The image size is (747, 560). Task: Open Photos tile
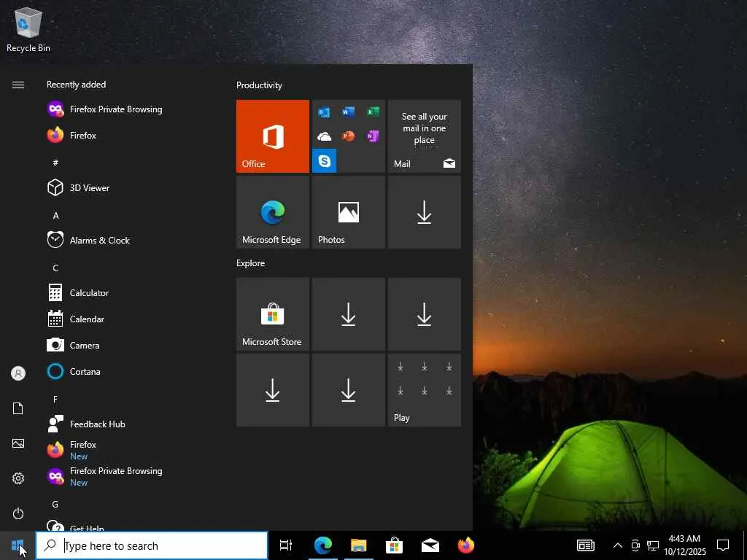[x=348, y=212]
